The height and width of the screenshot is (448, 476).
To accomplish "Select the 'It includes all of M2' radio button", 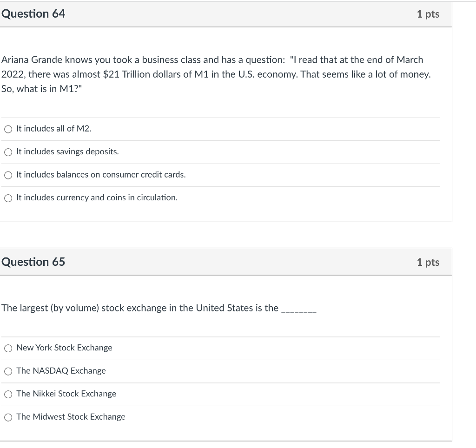I will (8, 129).
